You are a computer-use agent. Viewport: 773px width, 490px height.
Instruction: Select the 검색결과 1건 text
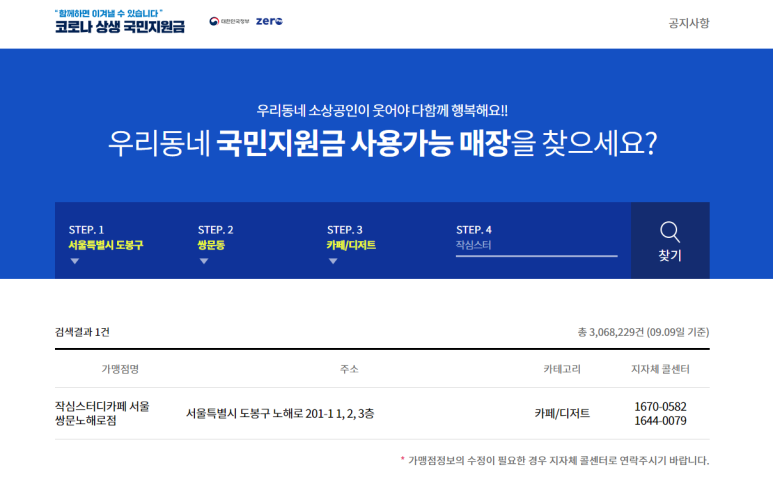82,332
